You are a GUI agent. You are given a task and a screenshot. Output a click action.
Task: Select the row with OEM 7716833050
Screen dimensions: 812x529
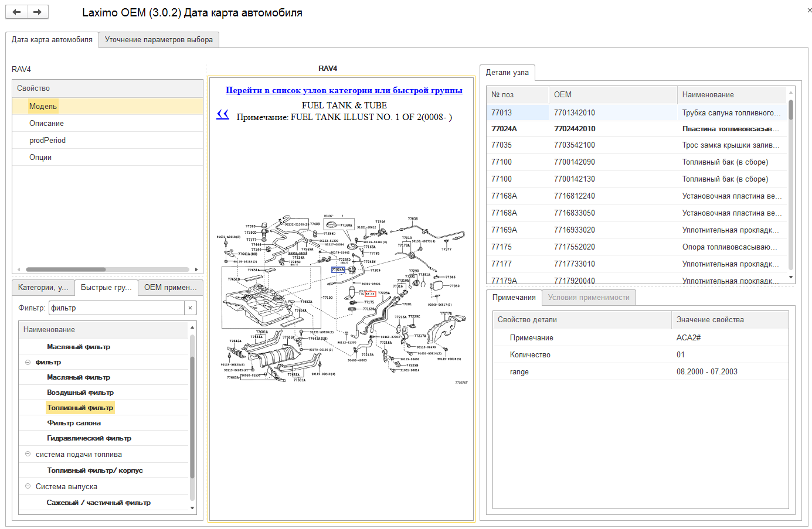(x=636, y=213)
